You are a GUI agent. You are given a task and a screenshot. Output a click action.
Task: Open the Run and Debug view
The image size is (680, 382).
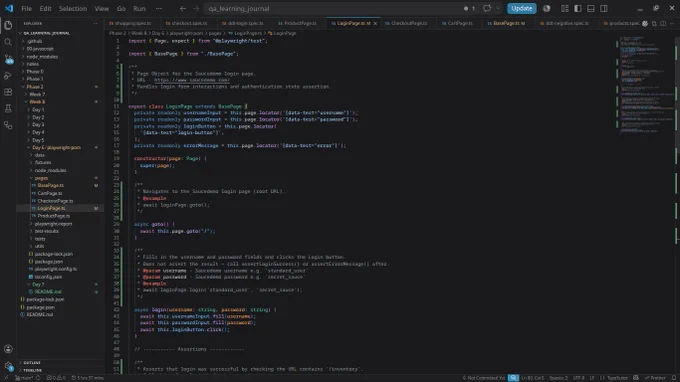pos(8,75)
